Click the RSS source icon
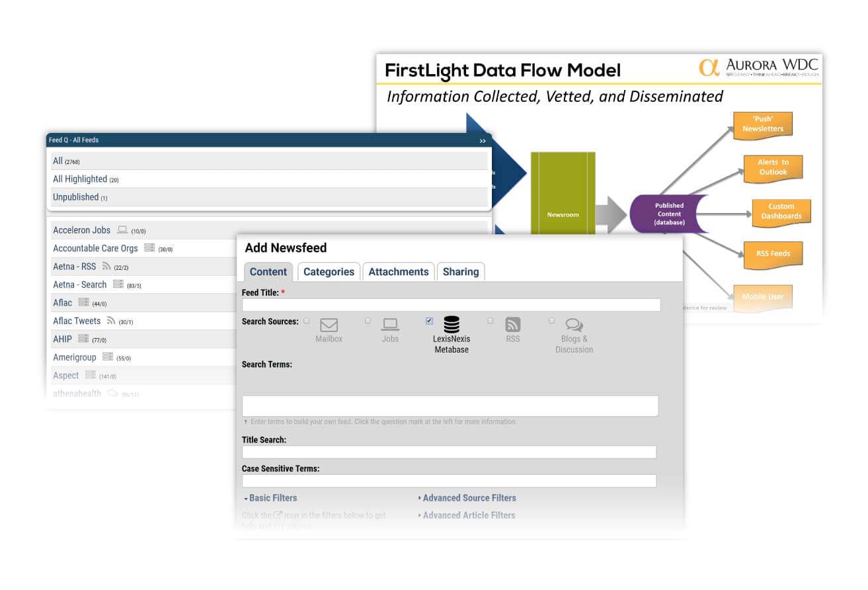This screenshot has height=590, width=868. (x=513, y=325)
